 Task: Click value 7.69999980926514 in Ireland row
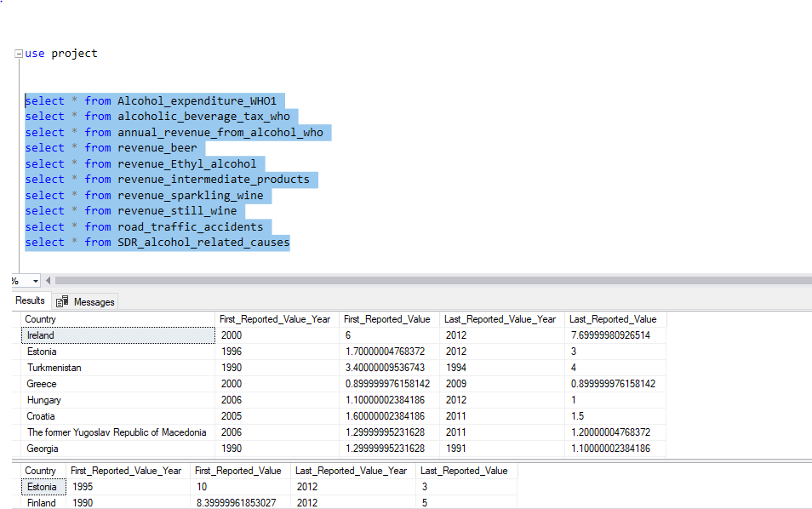615,335
